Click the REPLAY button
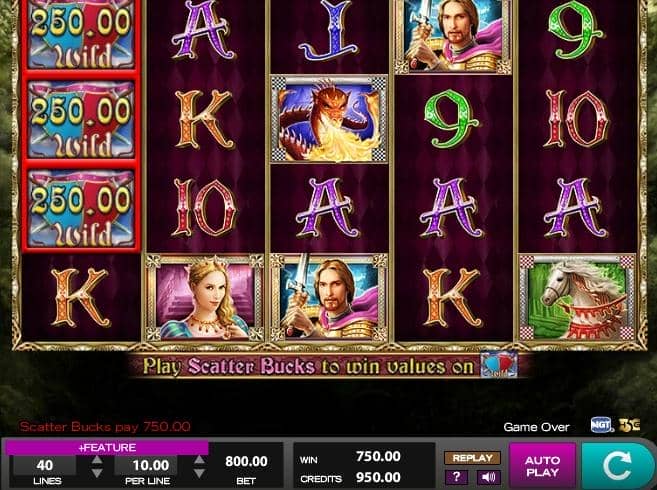The width and height of the screenshot is (657, 490). [472, 458]
